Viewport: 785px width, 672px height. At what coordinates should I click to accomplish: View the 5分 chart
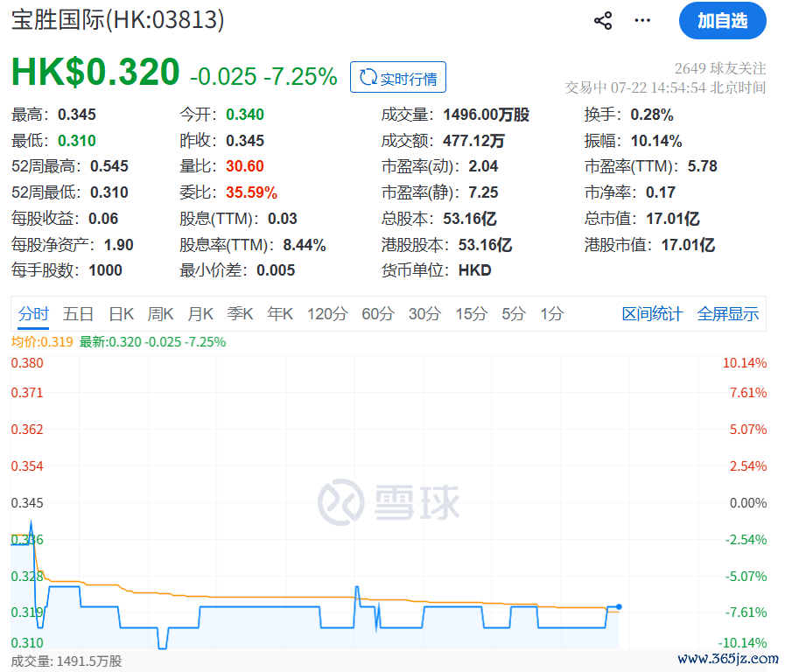[x=514, y=314]
